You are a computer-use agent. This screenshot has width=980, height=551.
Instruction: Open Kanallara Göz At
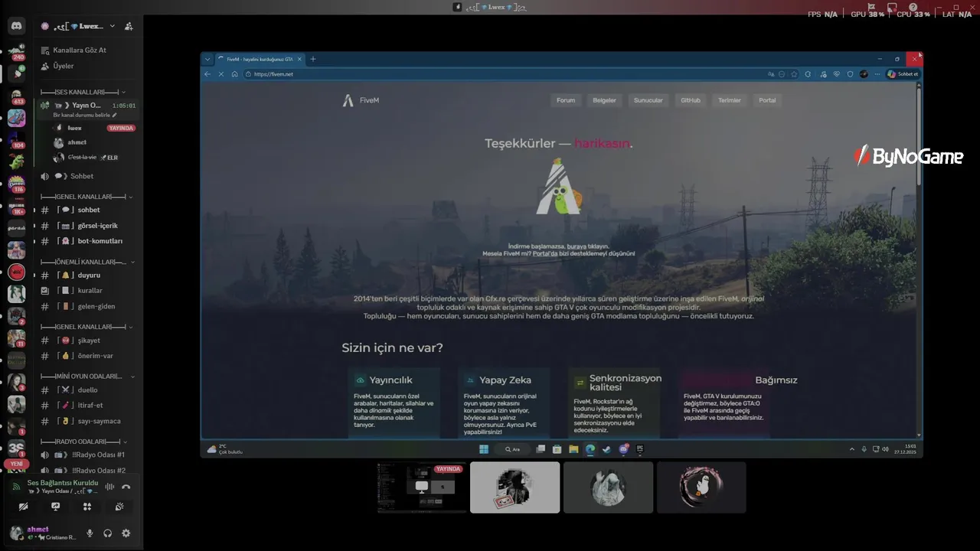click(x=87, y=51)
